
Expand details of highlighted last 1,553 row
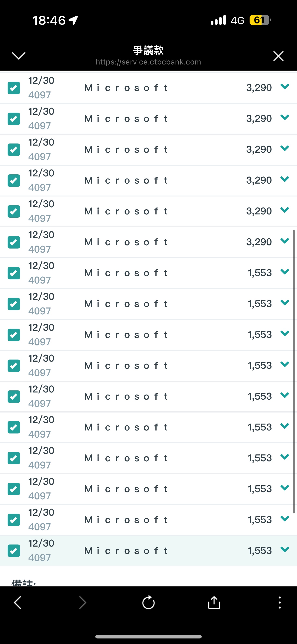285,549
